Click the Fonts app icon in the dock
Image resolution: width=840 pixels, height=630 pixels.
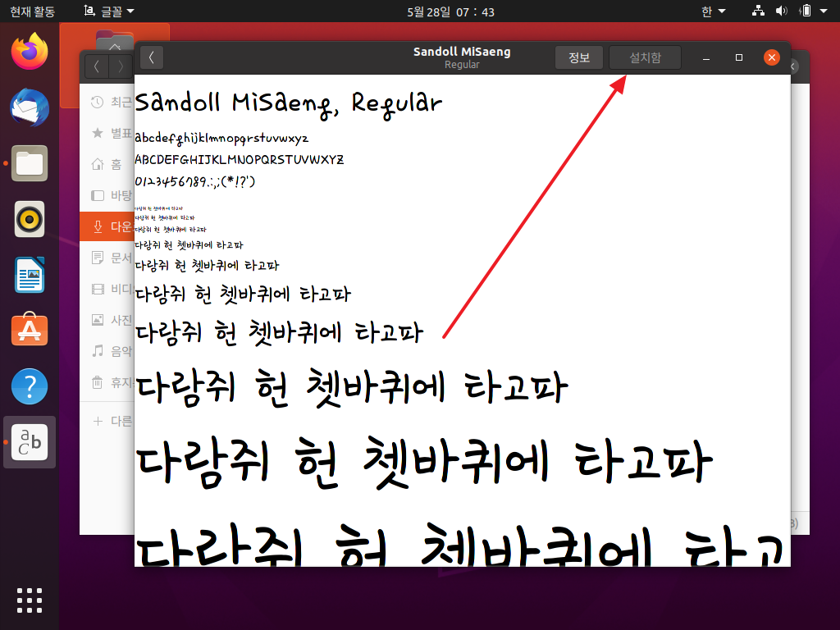click(30, 442)
